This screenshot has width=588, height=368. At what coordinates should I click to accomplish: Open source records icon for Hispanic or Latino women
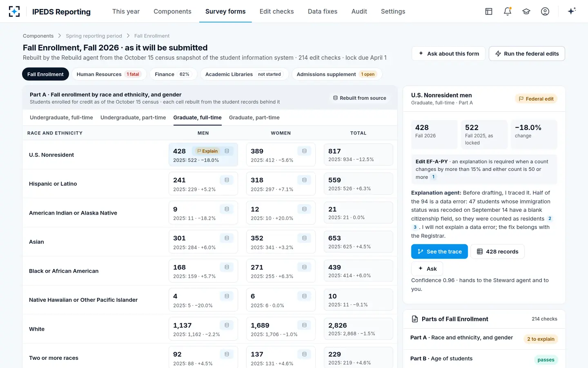pos(304,180)
